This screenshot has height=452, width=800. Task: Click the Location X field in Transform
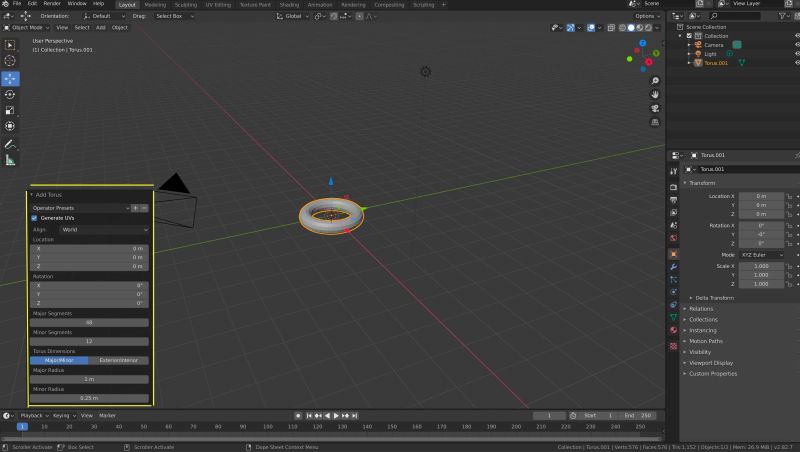tap(761, 196)
